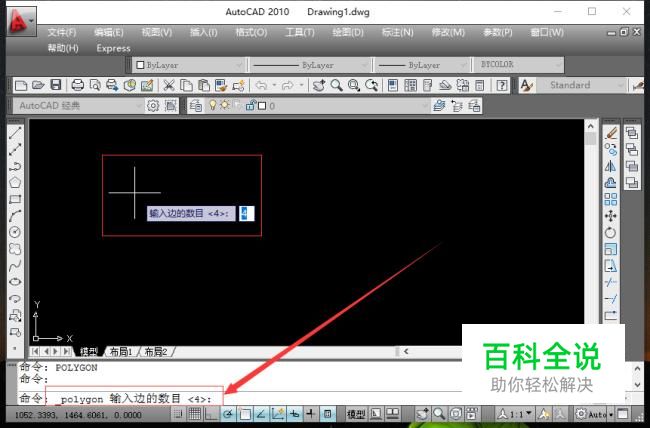Open the ByLayer color dropdown

click(189, 65)
